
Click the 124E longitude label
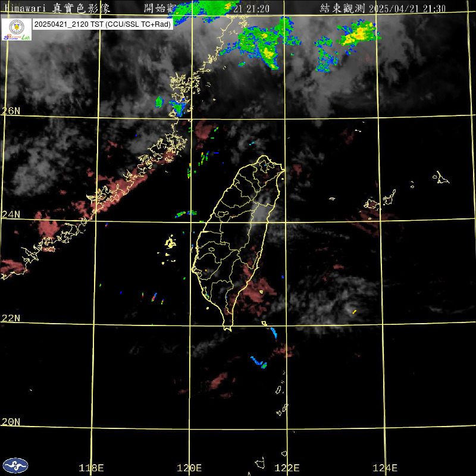click(x=385, y=468)
